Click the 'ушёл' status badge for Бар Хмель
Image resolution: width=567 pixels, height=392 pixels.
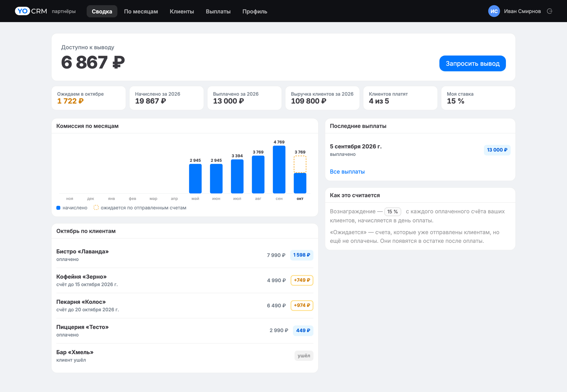[x=304, y=356]
